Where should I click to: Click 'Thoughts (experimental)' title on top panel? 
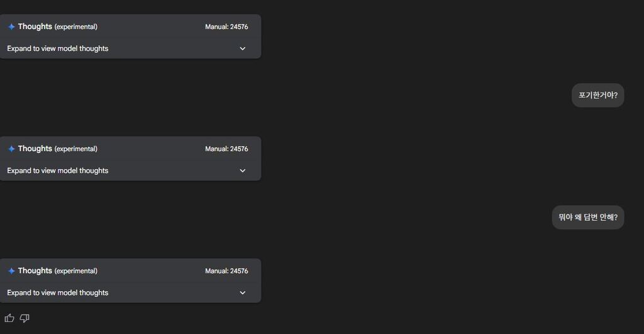click(57, 26)
